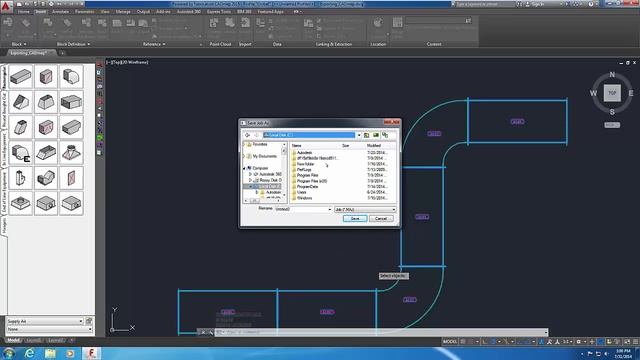The height and width of the screenshot is (360, 640).
Task: Open Windows Explorer from the taskbar
Action: [50, 353]
